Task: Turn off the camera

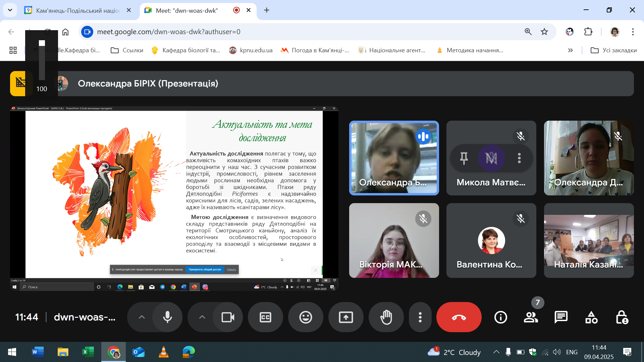Action: [x=228, y=317]
